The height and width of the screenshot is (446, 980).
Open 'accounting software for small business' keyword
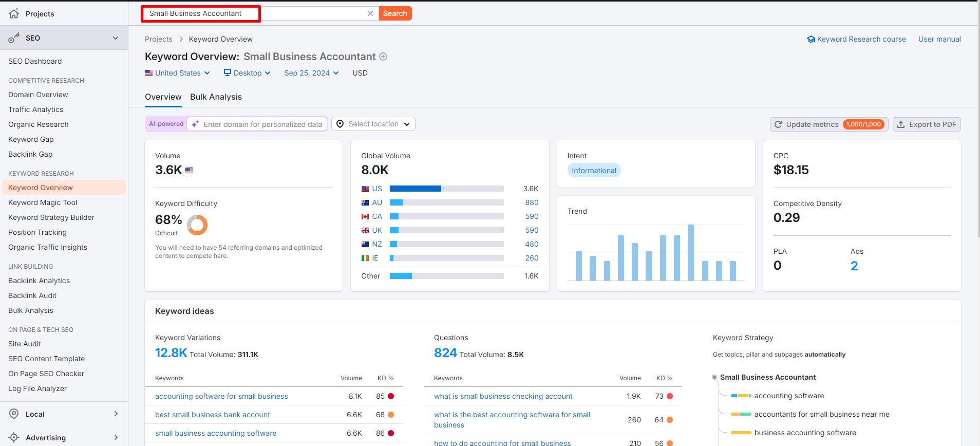point(221,396)
